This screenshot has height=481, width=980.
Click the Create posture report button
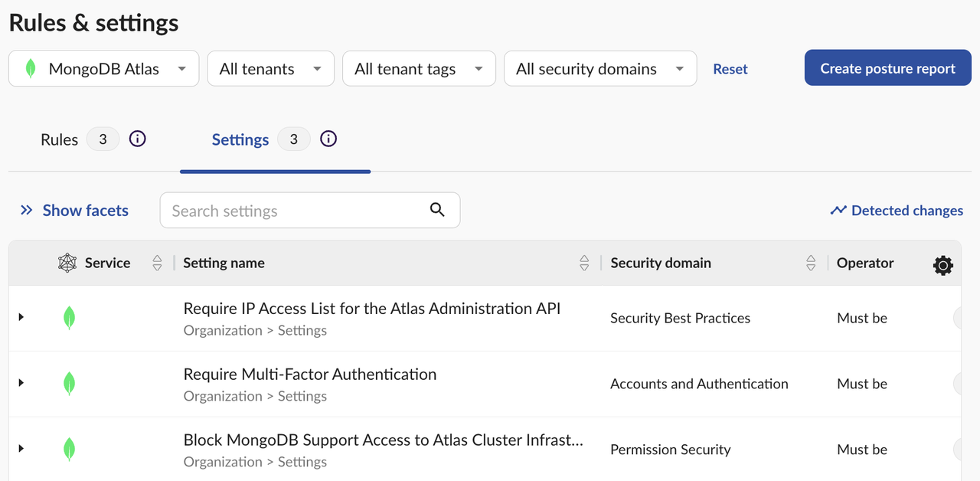[x=887, y=69]
